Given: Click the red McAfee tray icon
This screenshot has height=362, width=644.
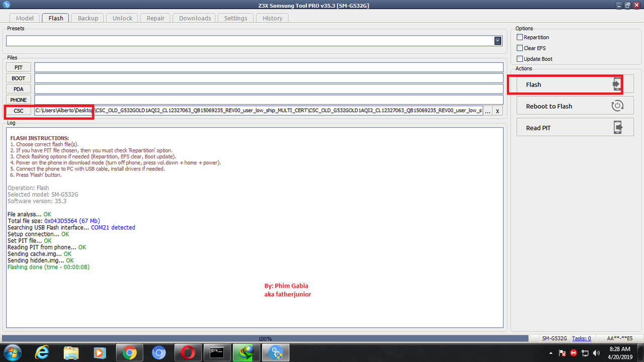Looking at the screenshot, I should (x=574, y=353).
